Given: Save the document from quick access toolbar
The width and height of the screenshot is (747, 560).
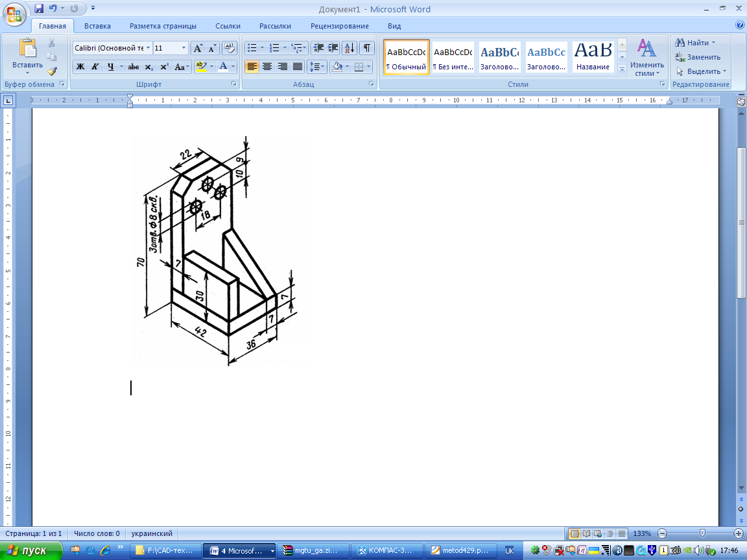Looking at the screenshot, I should pyautogui.click(x=39, y=8).
